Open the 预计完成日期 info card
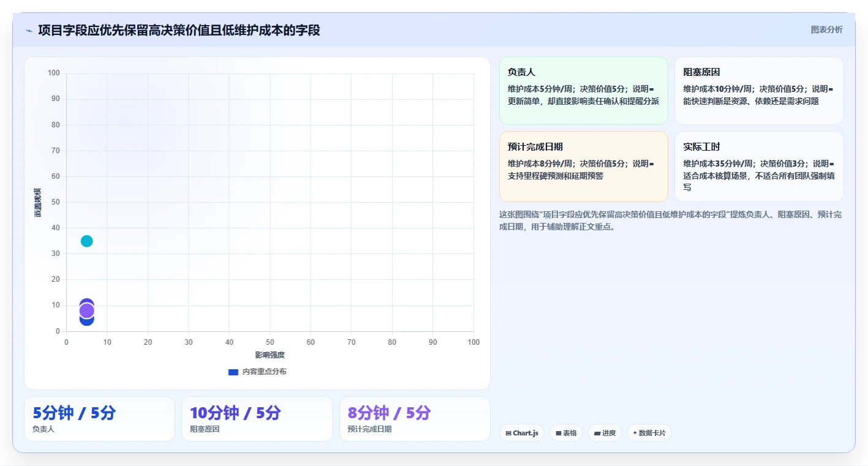868x466 pixels. (x=584, y=167)
